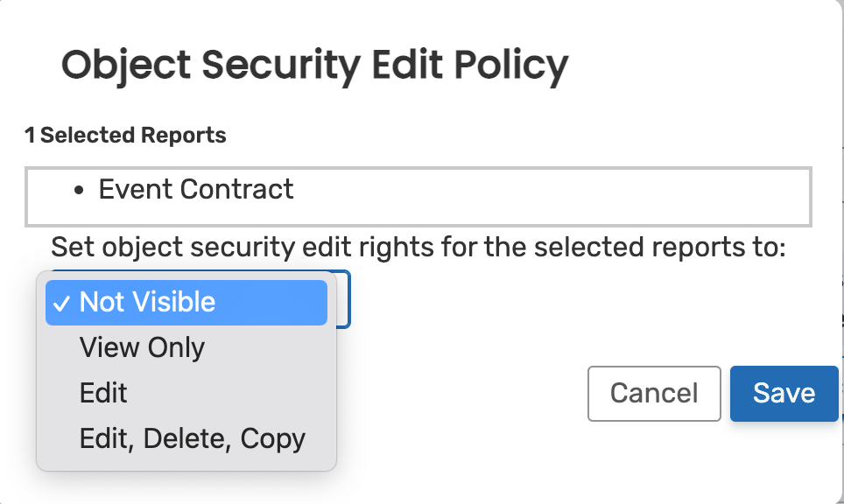Choose View Only from the list
This screenshot has width=844, height=504.
click(142, 347)
